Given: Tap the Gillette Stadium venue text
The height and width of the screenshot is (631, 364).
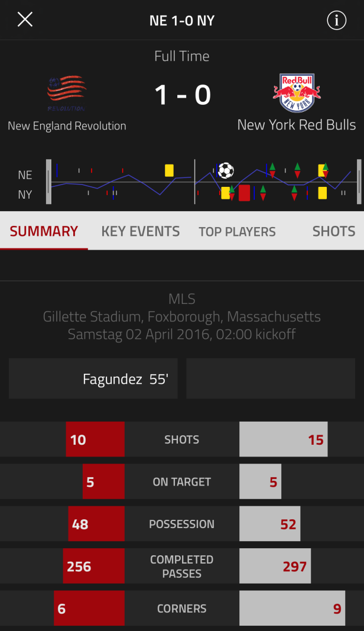Looking at the screenshot, I should [182, 317].
